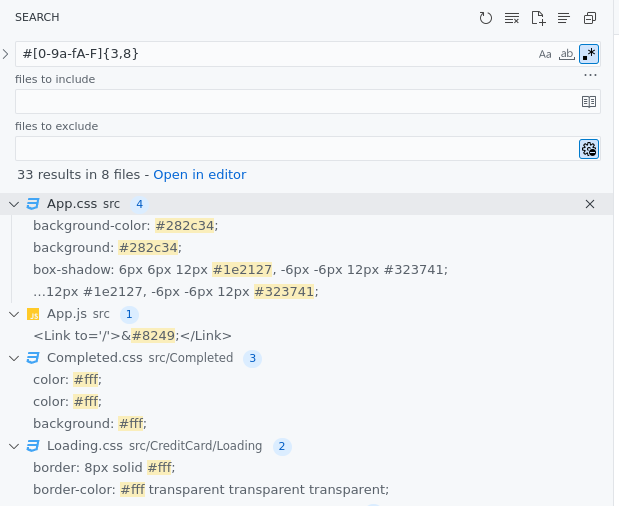The height and width of the screenshot is (506, 619).
Task: Click the Open in editor link
Action: [199, 174]
